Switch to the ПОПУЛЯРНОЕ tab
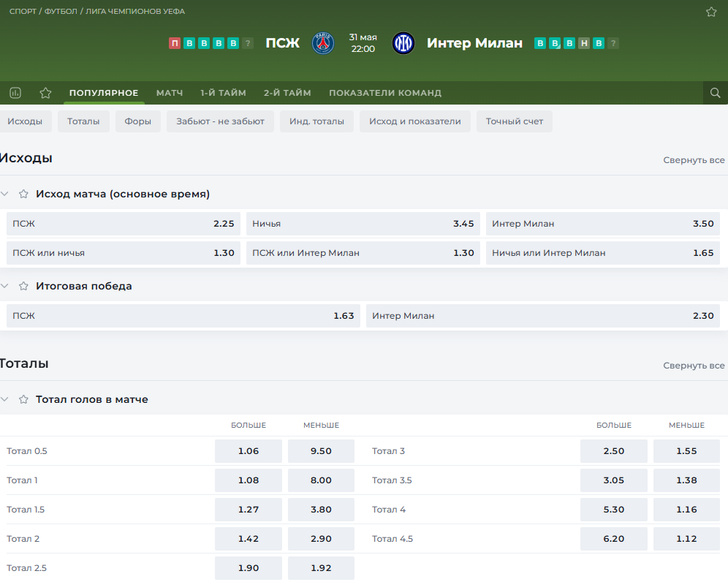This screenshot has width=728, height=582. (104, 93)
